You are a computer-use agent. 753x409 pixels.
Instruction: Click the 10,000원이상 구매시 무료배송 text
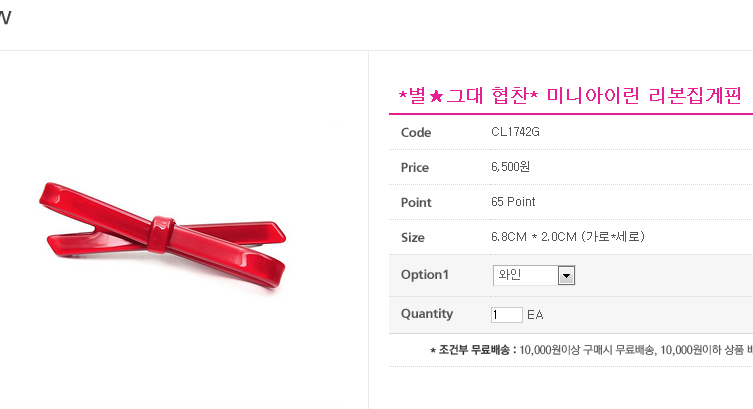[x=587, y=350]
